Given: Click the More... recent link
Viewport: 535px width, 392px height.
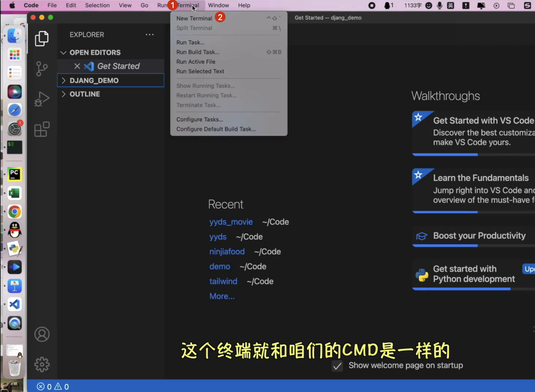Looking at the screenshot, I should [x=222, y=296].
